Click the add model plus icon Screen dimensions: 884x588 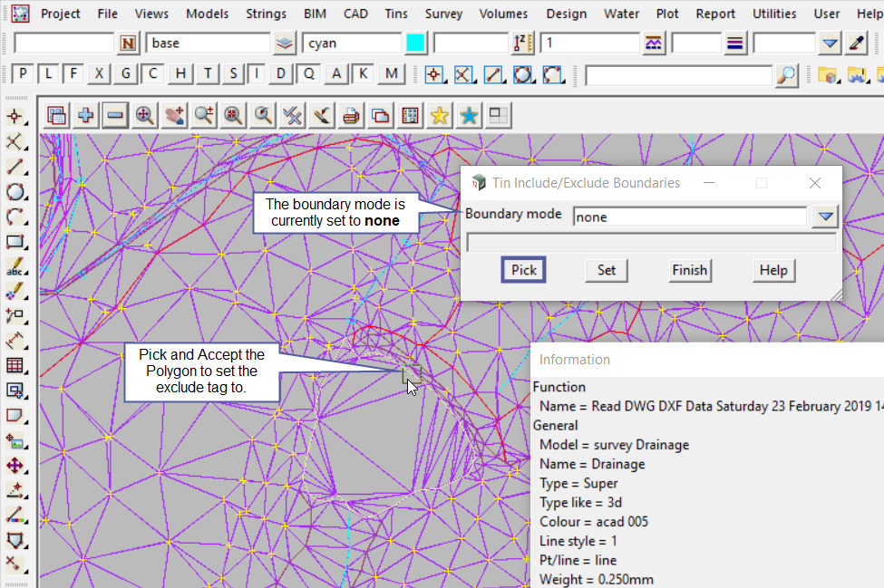pos(86,115)
